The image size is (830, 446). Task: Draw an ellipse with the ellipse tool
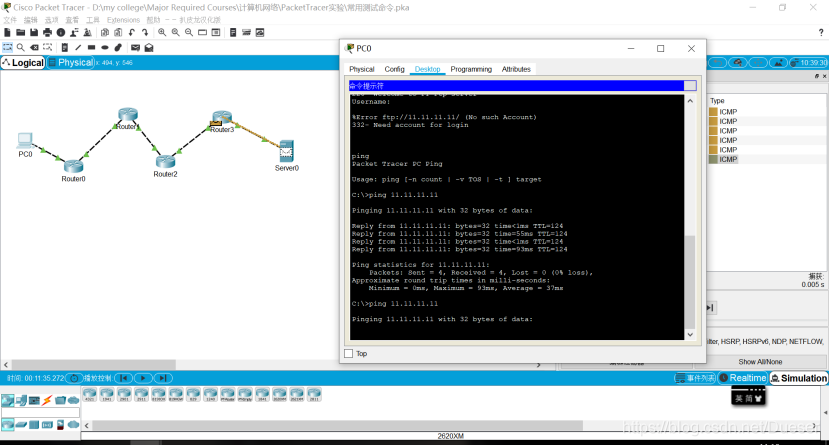coord(105,48)
